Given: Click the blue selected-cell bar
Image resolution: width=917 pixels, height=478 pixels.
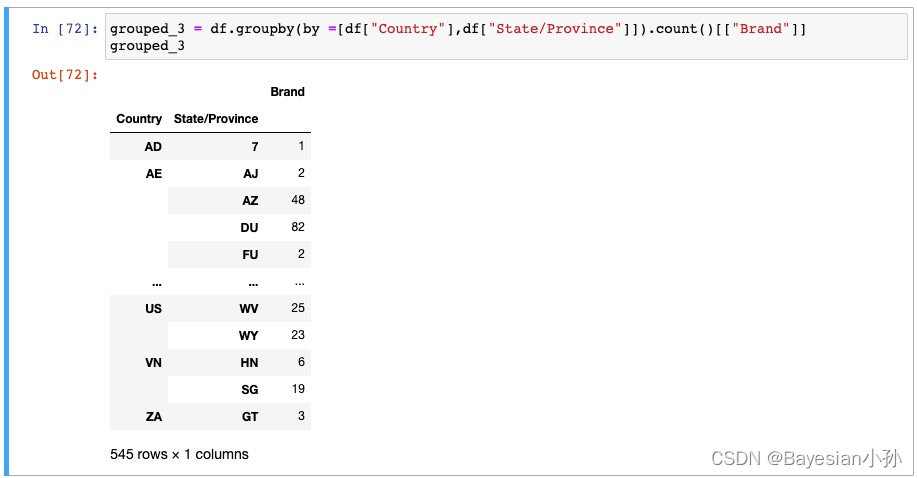Looking at the screenshot, I should click(x=6, y=242).
